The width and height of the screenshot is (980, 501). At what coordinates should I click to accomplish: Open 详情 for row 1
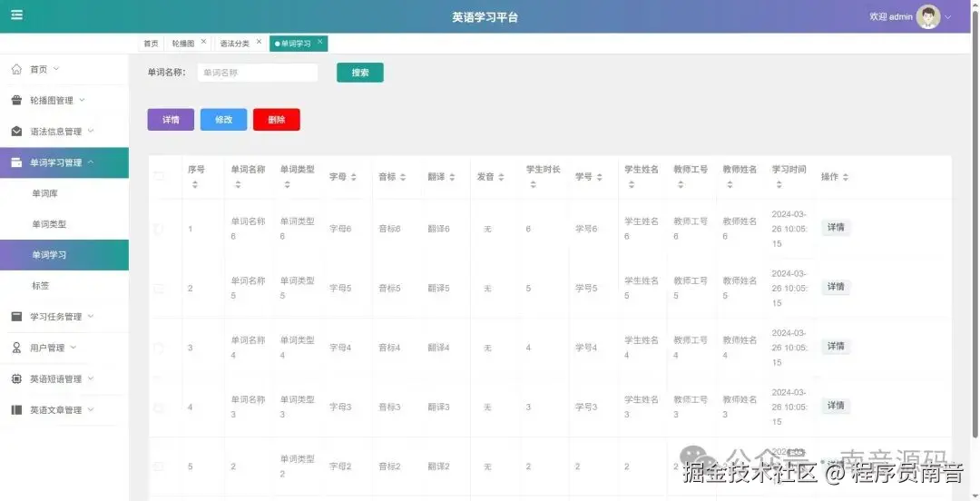point(836,228)
